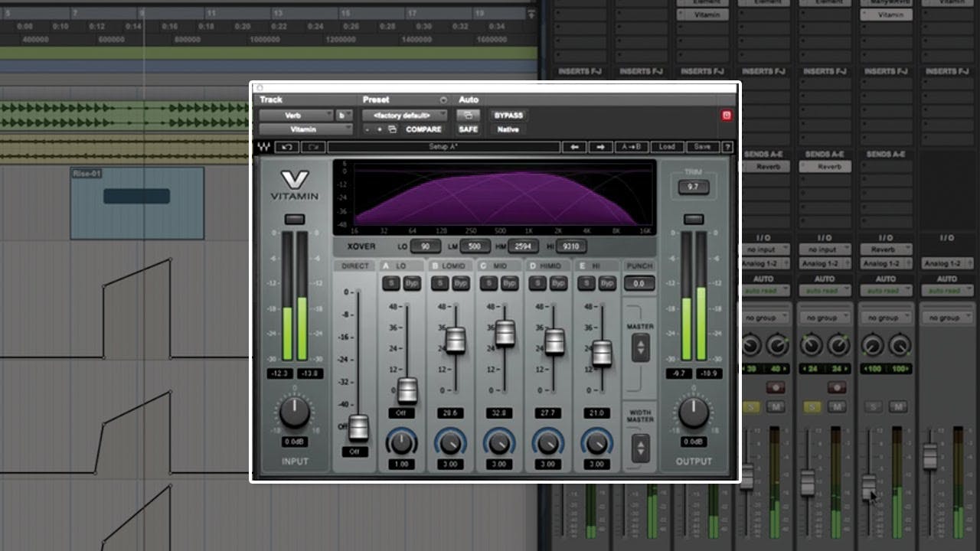
Task: Click the Master punch link arrows
Action: tap(640, 348)
